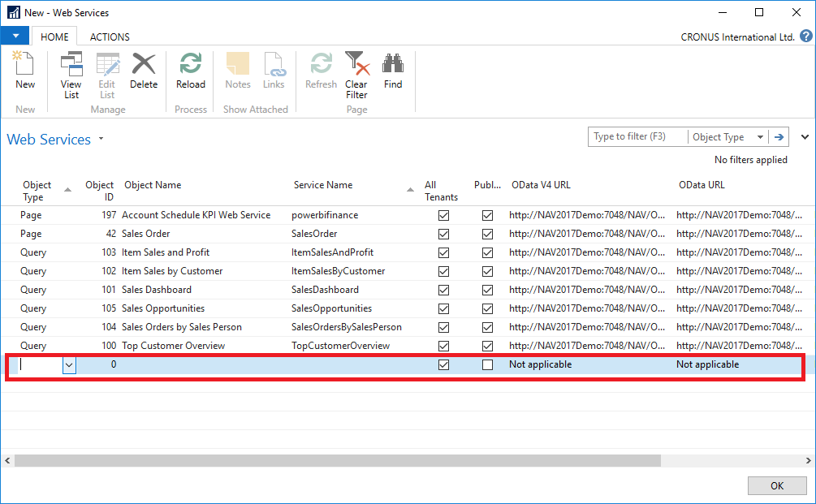This screenshot has height=504, width=816.
Task: Toggle All Tenants for SalesDashboard row
Action: tap(443, 291)
